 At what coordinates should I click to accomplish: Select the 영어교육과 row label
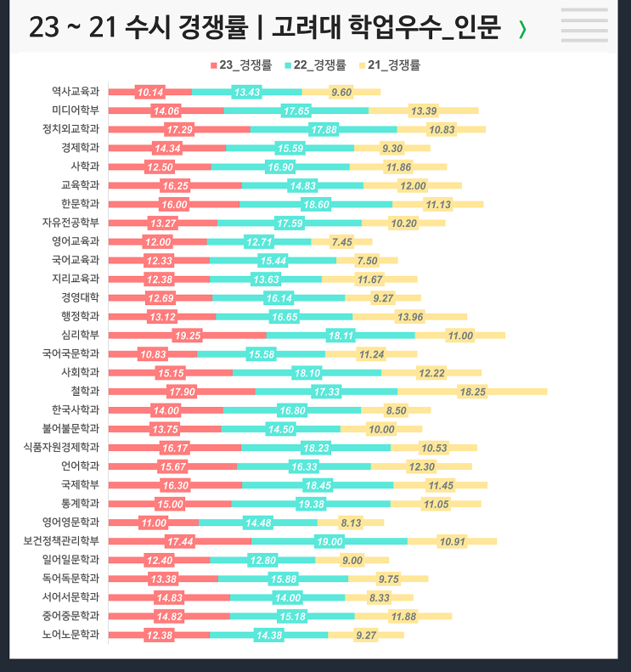point(76,241)
